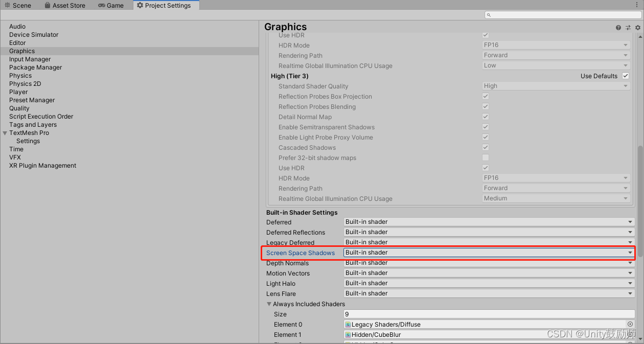
Task: Click the search magnifier icon
Action: pos(489,15)
